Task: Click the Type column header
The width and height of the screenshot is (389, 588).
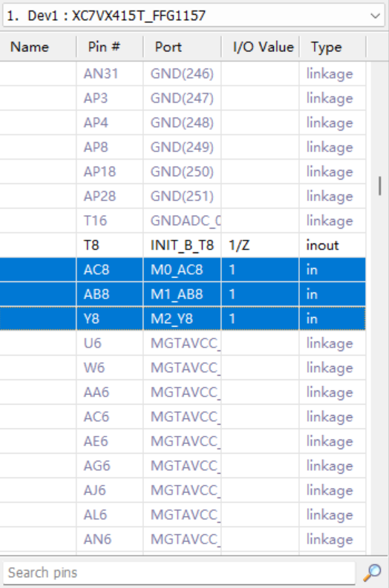Action: tap(333, 47)
